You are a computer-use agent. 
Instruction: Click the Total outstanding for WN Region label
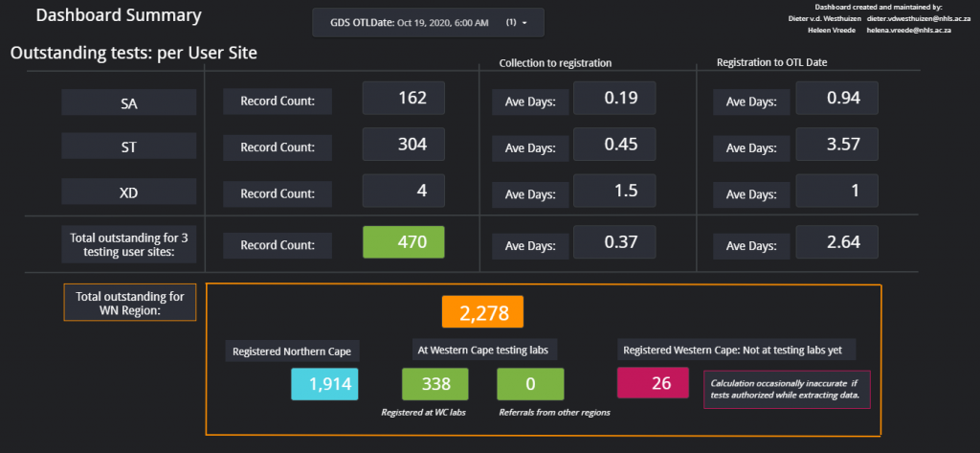[128, 302]
